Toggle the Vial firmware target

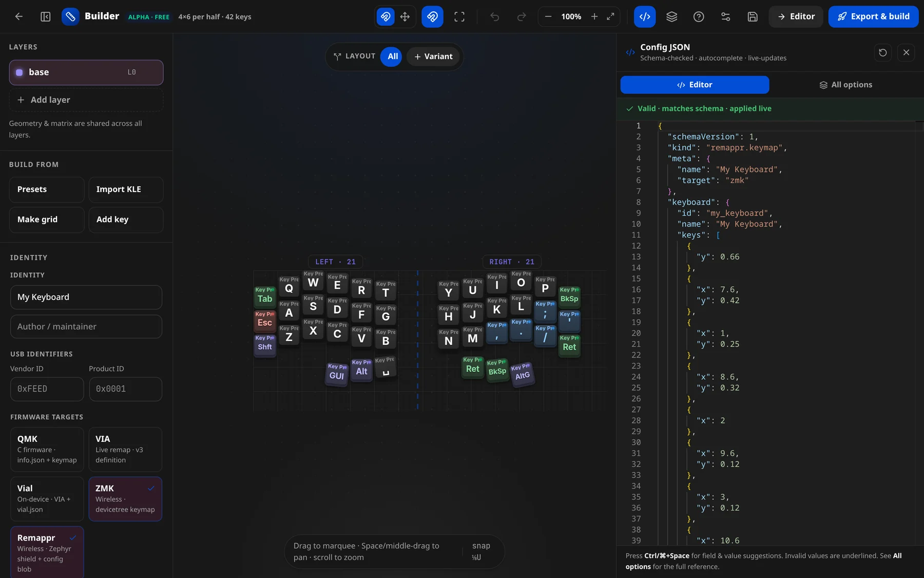47,499
